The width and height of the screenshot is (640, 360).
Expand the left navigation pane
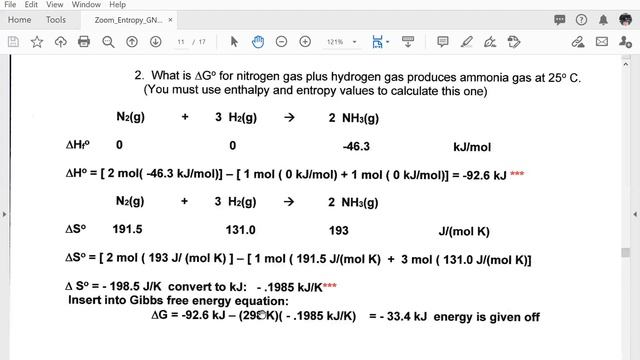click(4, 214)
